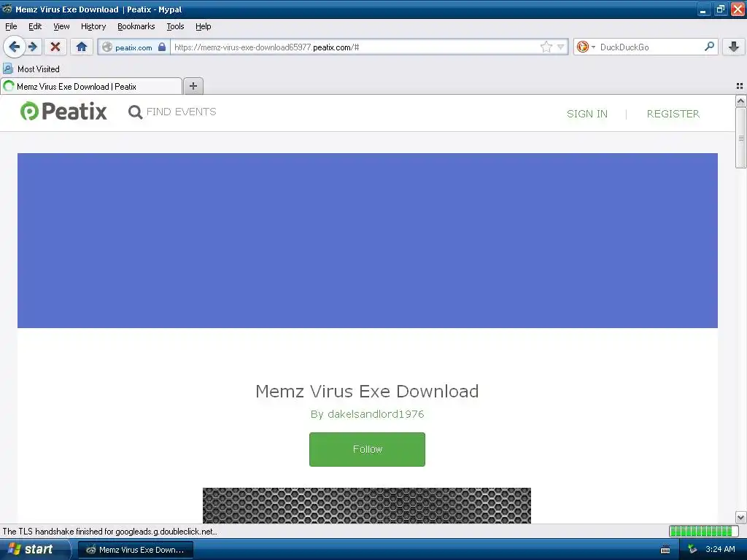Select the Memz Virus Exe Down... taskbar button
Viewport: 747px width, 560px height.
tap(136, 550)
